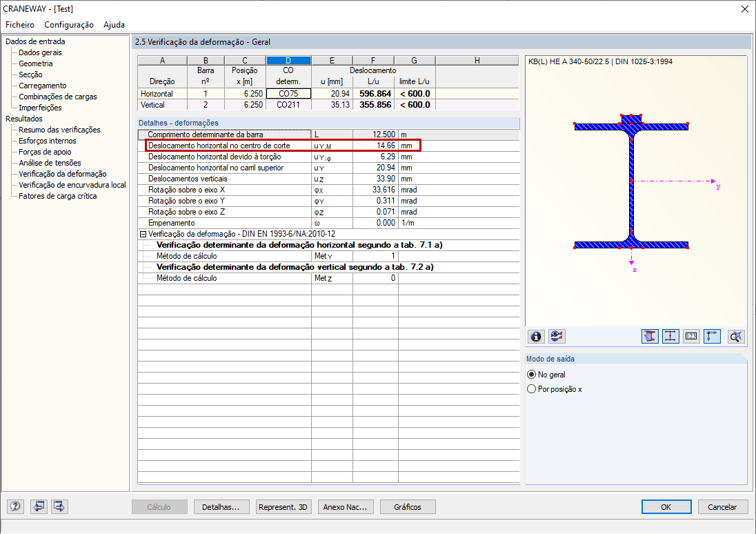The height and width of the screenshot is (534, 756).
Task: Close the CRANEWAY window
Action: coord(744,9)
